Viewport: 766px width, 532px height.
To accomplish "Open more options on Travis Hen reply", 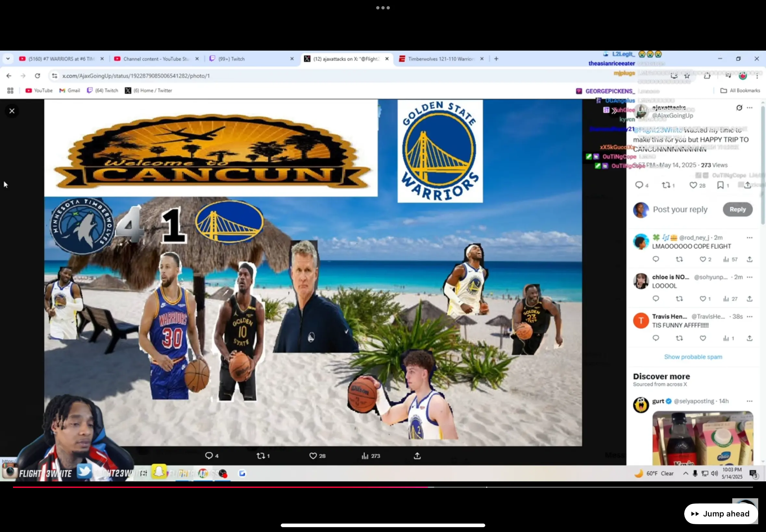I will click(750, 317).
